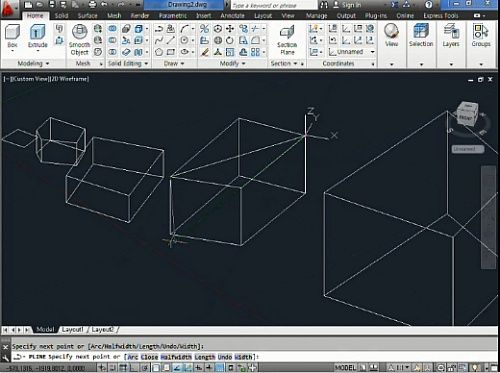Toggle Polar Tracking in status bar

coord(145,368)
